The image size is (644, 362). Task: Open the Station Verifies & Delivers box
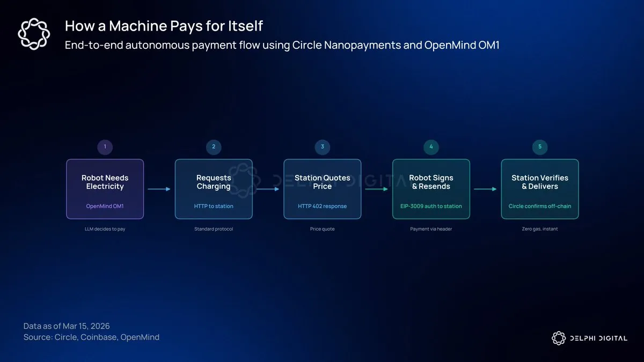coord(540,189)
